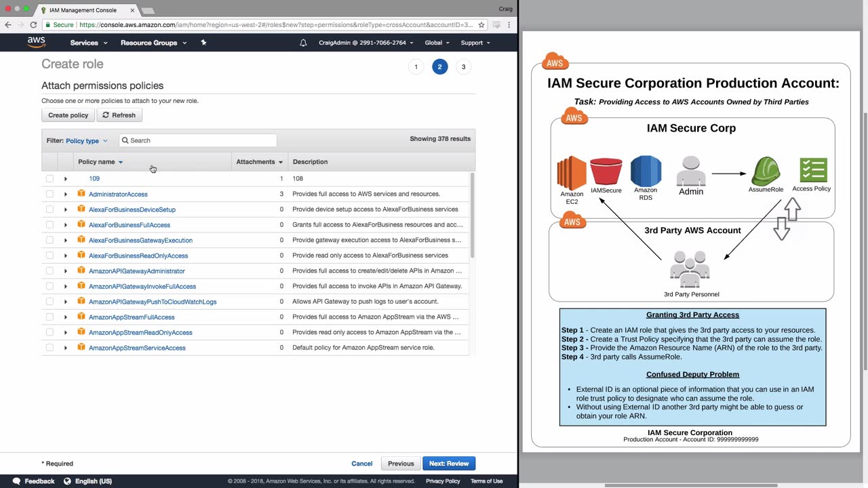Expand the AdministratorAccess policy row
The image size is (868, 488).
[x=66, y=194]
